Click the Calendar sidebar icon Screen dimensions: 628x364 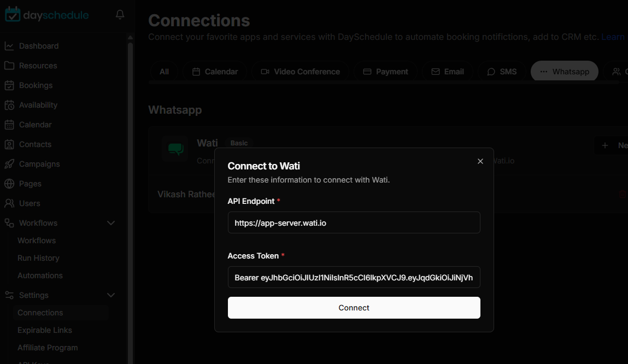tap(9, 125)
